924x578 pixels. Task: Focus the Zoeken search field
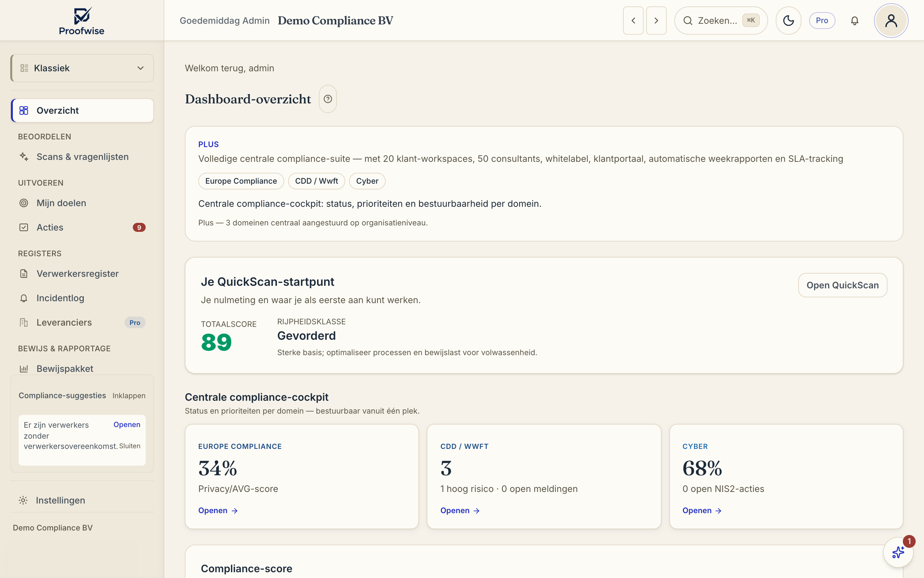tap(721, 21)
